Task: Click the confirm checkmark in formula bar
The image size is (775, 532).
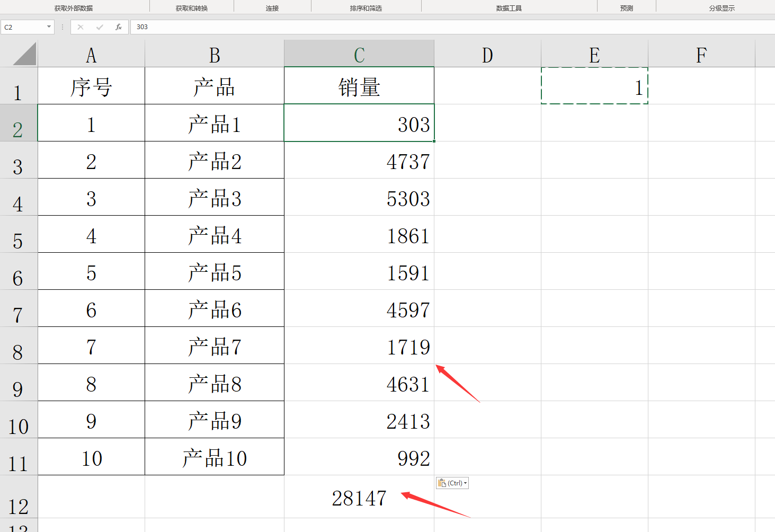Action: pos(100,27)
